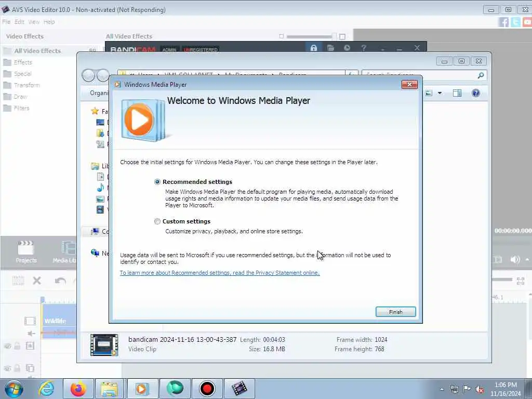Select the Draw effects folder

click(20, 97)
